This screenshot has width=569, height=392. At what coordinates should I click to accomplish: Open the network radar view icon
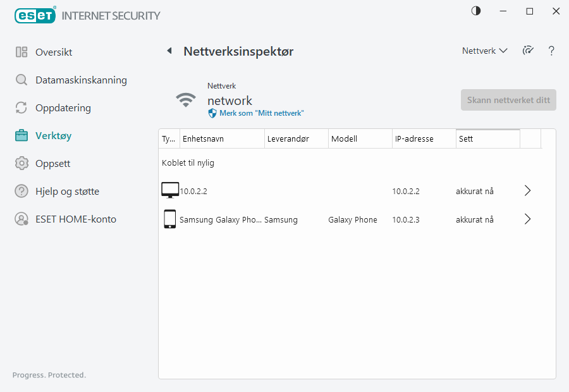tap(528, 51)
